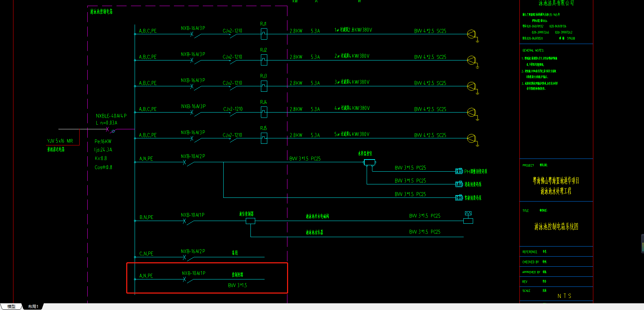Select the BVV 3*1.5 text under 控制回路
The height and width of the screenshot is (310, 644).
pyautogui.click(x=237, y=285)
